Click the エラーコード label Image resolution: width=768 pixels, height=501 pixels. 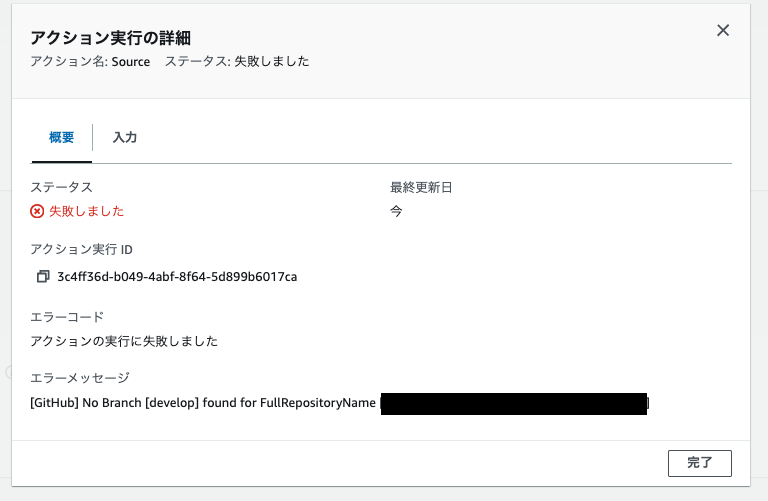coord(67,317)
